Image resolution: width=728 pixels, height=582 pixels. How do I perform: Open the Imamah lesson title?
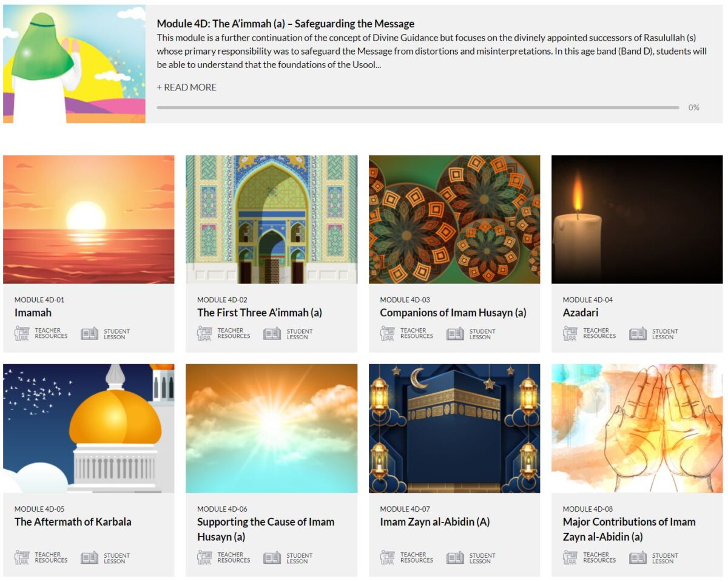[x=33, y=313]
